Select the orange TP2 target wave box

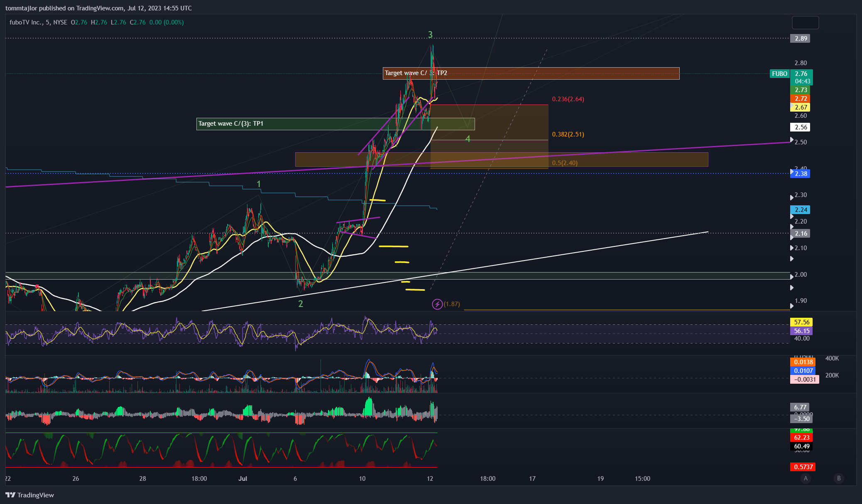click(531, 73)
